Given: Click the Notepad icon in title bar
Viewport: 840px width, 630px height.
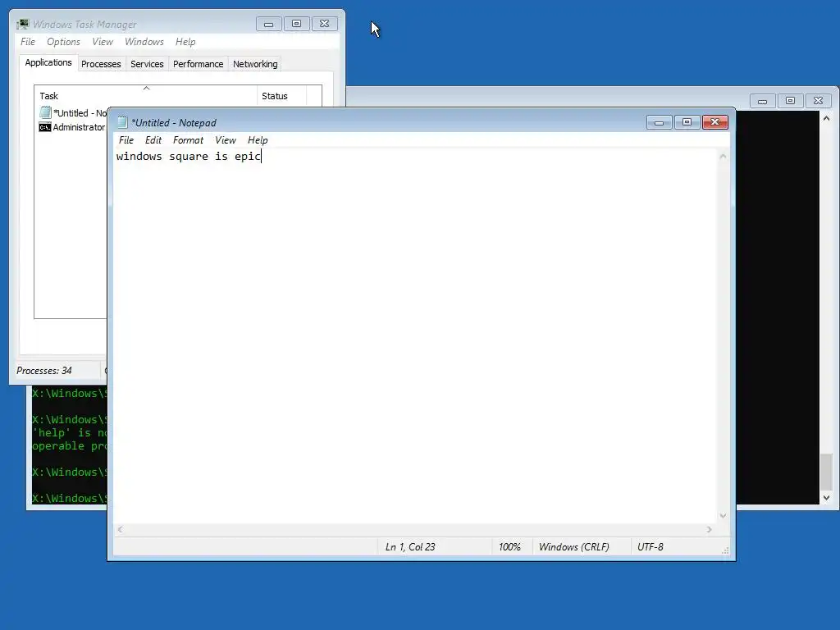Looking at the screenshot, I should click(122, 122).
